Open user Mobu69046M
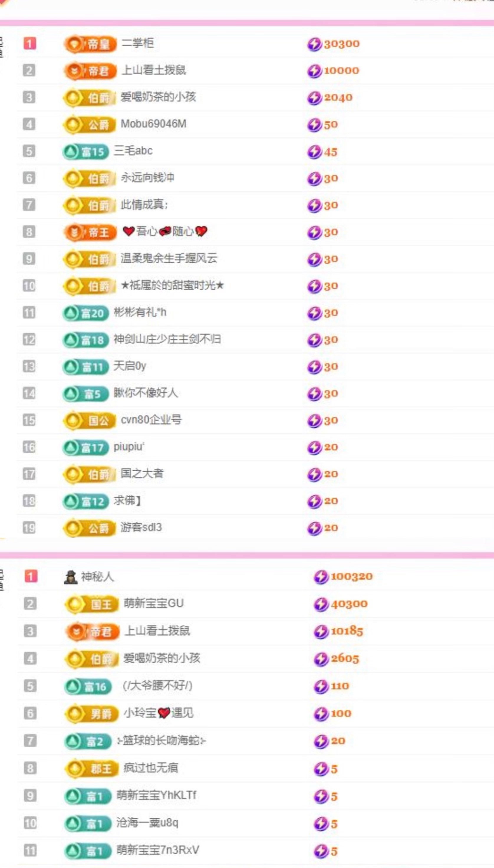Viewport: 494px width, 868px height. coord(154,124)
